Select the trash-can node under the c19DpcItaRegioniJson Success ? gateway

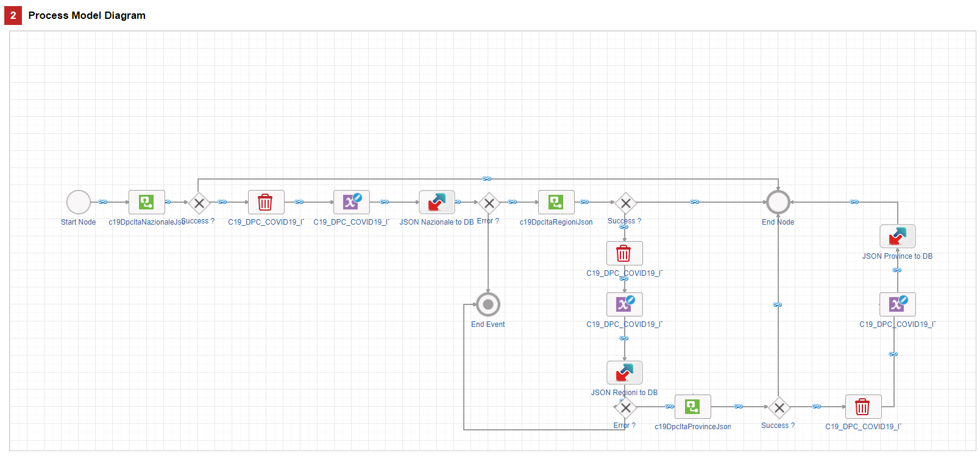click(624, 253)
